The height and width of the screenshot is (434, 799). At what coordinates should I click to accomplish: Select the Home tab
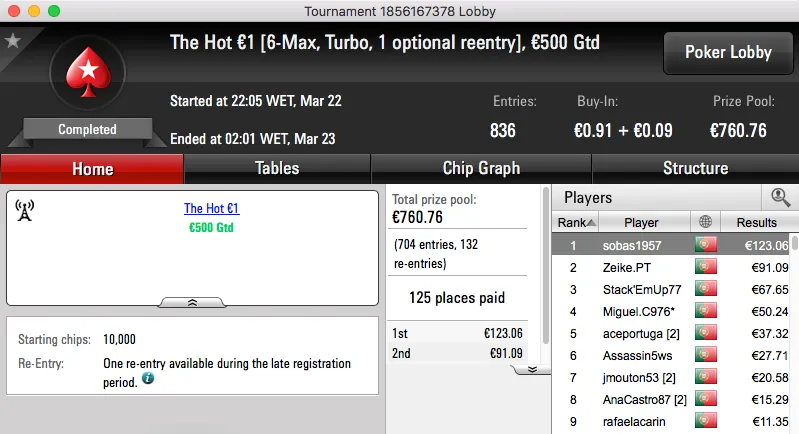(92, 169)
